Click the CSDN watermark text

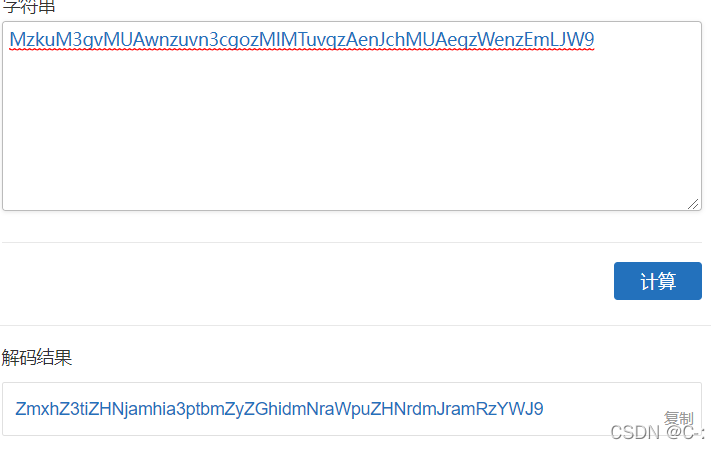[657, 432]
